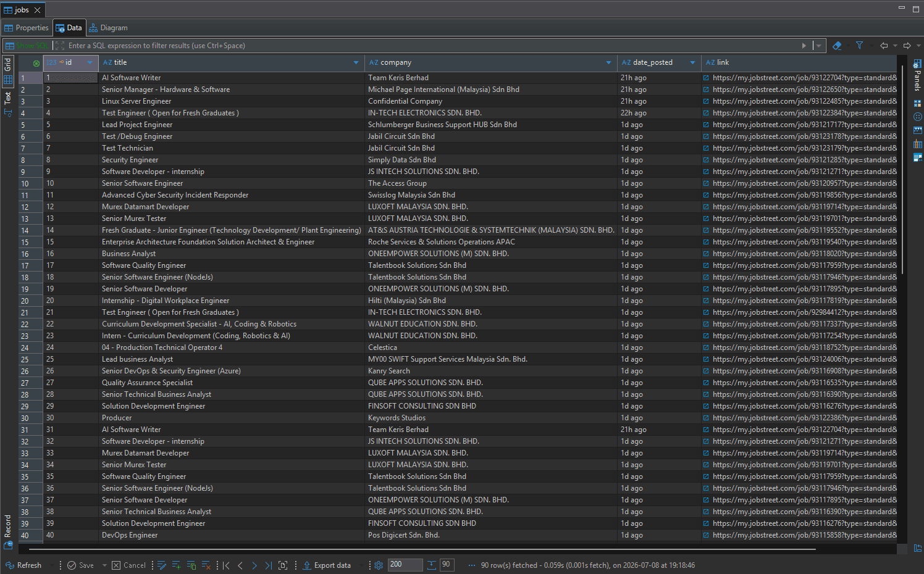
Task: Open the Diagram tab
Action: click(x=108, y=28)
